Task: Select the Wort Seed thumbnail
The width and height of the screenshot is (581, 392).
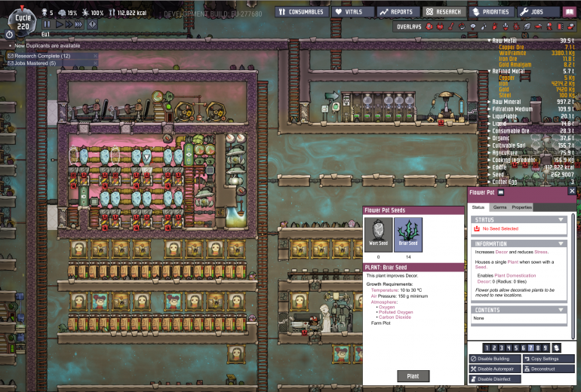Action: click(378, 234)
